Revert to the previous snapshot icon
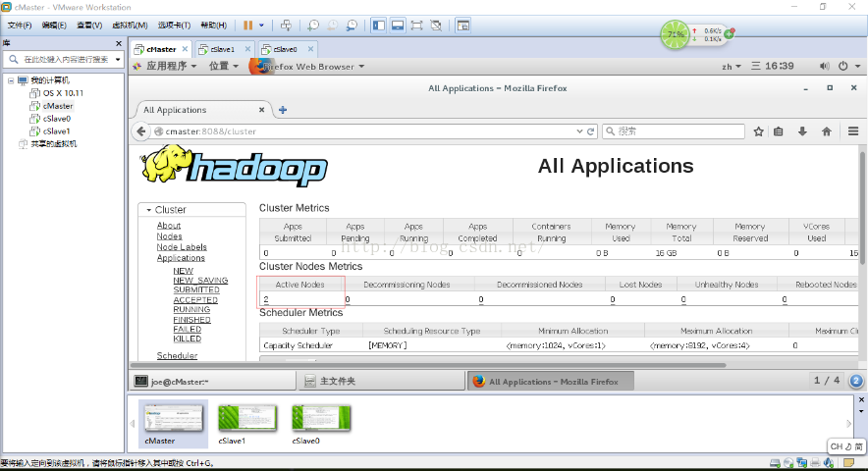This screenshot has height=471, width=868. [333, 26]
